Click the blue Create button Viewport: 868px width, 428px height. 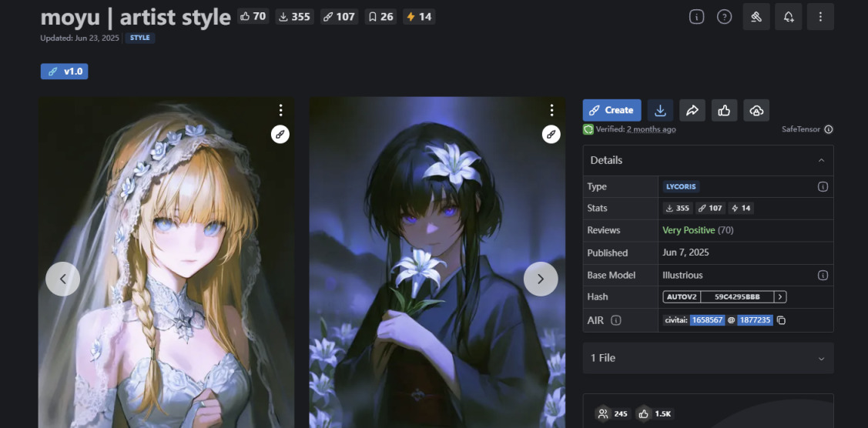(612, 110)
